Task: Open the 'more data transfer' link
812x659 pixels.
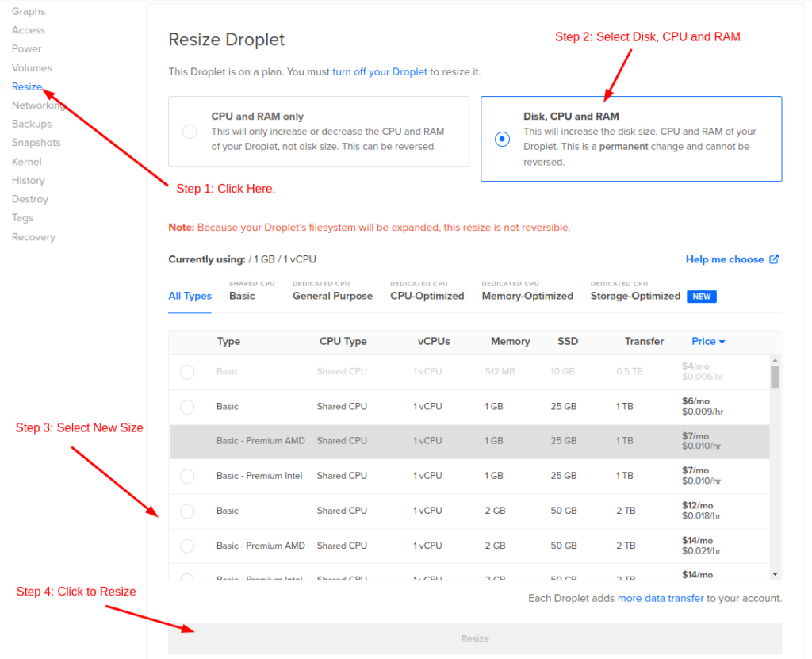Action: point(661,599)
